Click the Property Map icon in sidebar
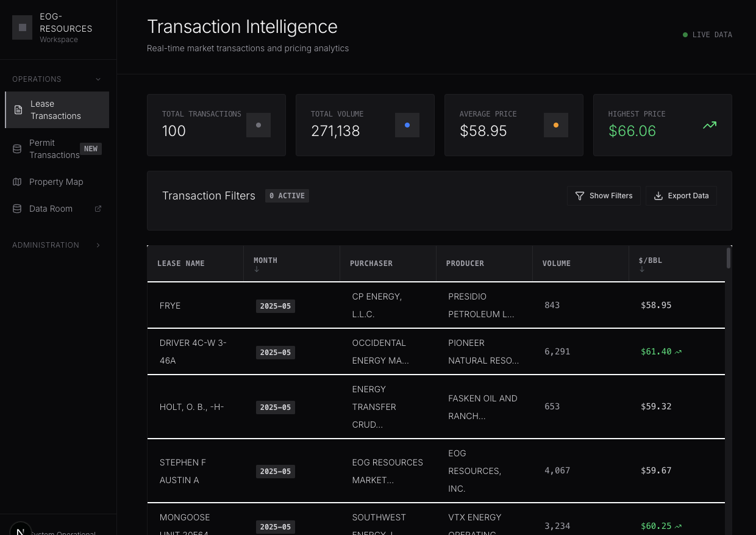The height and width of the screenshot is (535, 756). (x=17, y=182)
